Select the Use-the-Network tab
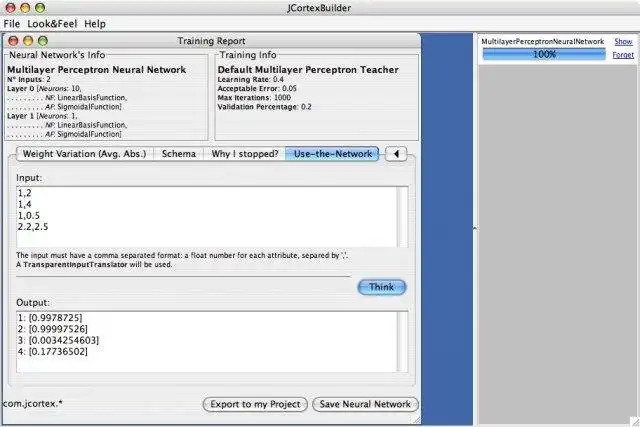The width and height of the screenshot is (640, 427). pyautogui.click(x=332, y=154)
